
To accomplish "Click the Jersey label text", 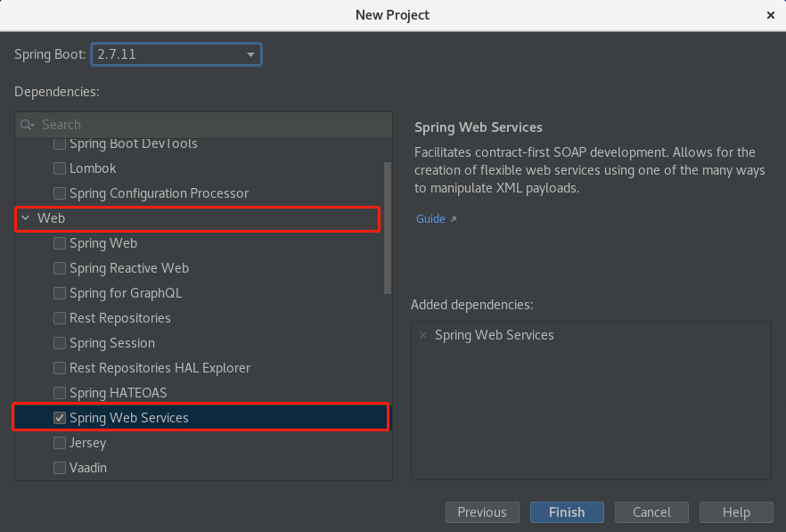I will tap(87, 443).
